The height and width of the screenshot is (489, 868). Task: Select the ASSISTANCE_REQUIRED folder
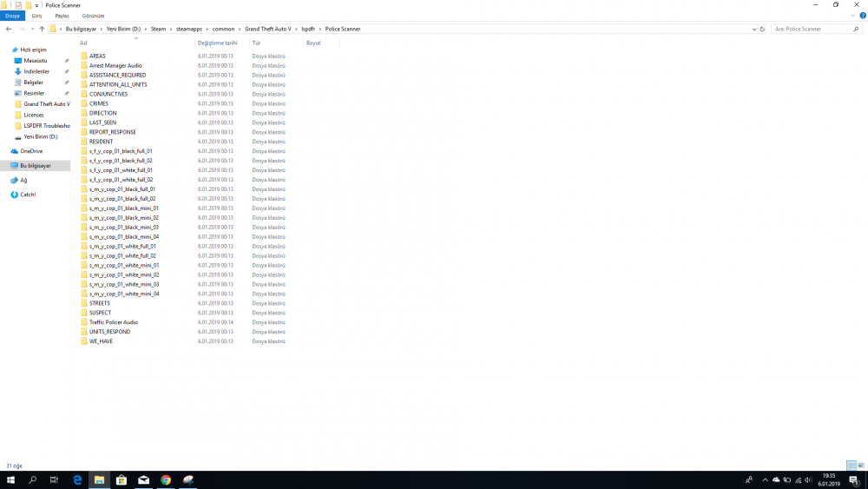pos(117,75)
